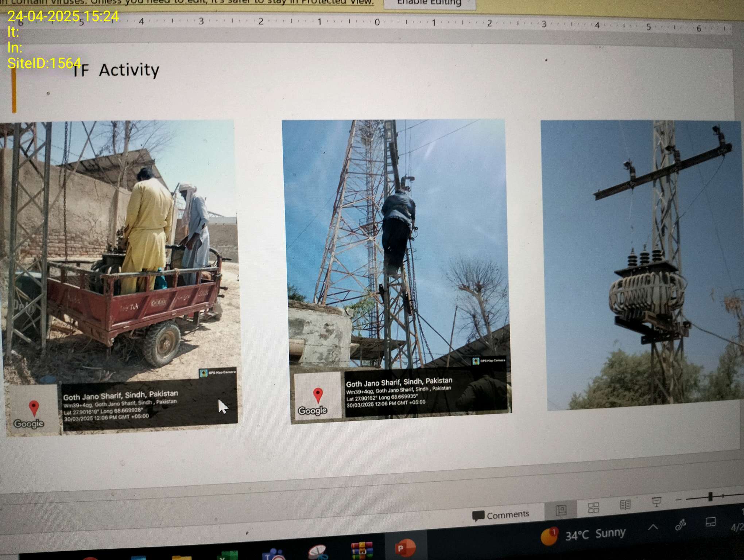This screenshot has width=744, height=560.
Task: Open Reading View
Action: (625, 505)
